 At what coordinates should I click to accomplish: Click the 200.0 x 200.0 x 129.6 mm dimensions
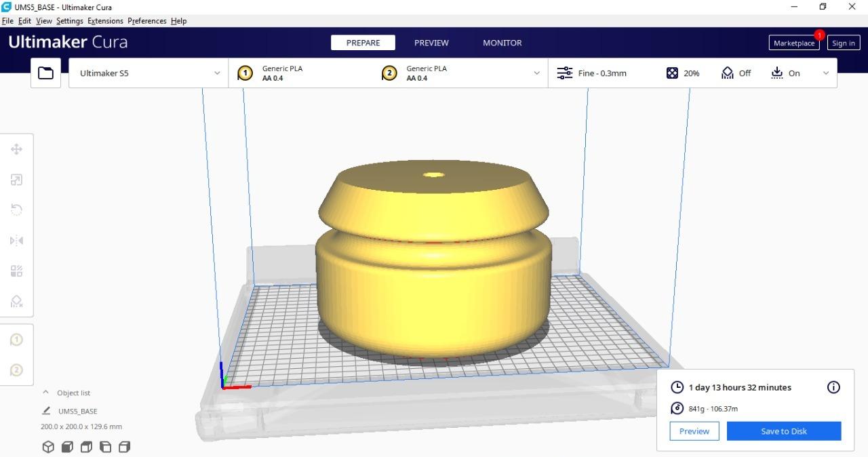coord(81,426)
